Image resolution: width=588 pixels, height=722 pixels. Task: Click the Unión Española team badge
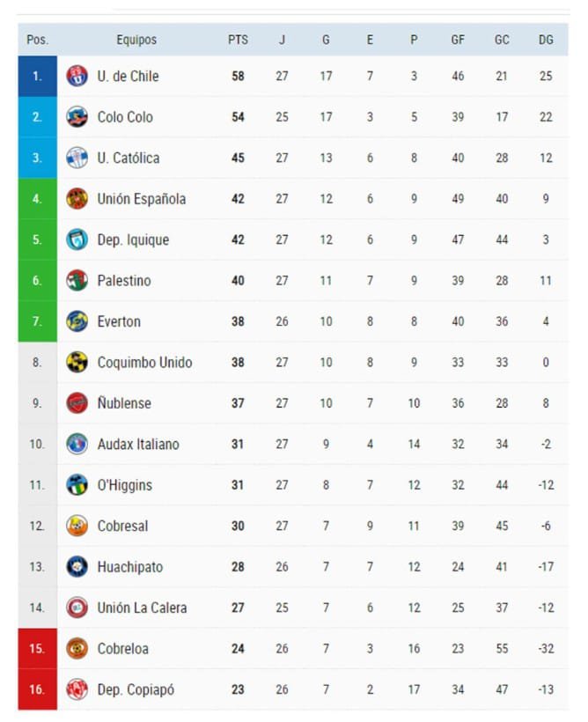click(x=77, y=199)
